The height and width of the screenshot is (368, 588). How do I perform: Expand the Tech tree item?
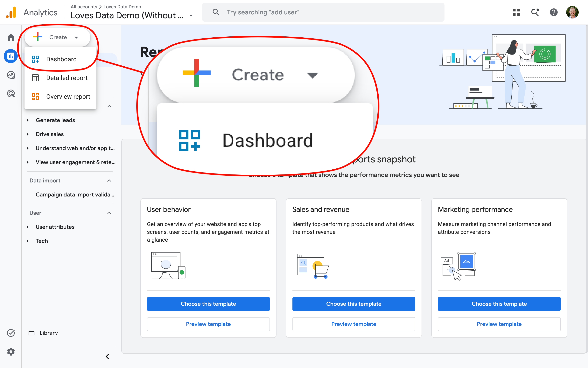pos(28,241)
